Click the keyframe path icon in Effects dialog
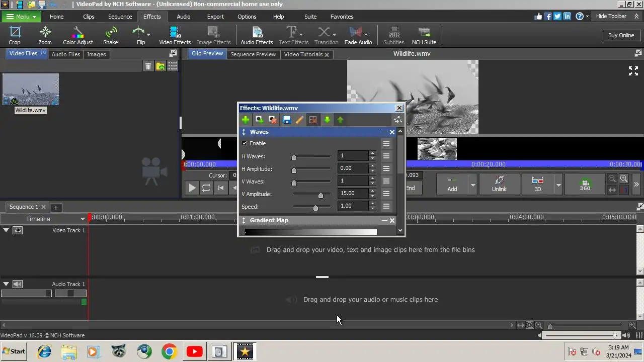The height and width of the screenshot is (362, 644). [x=397, y=120]
